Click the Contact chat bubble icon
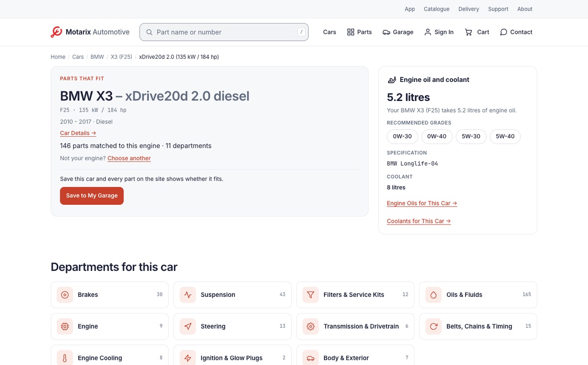588x365 pixels. point(503,32)
